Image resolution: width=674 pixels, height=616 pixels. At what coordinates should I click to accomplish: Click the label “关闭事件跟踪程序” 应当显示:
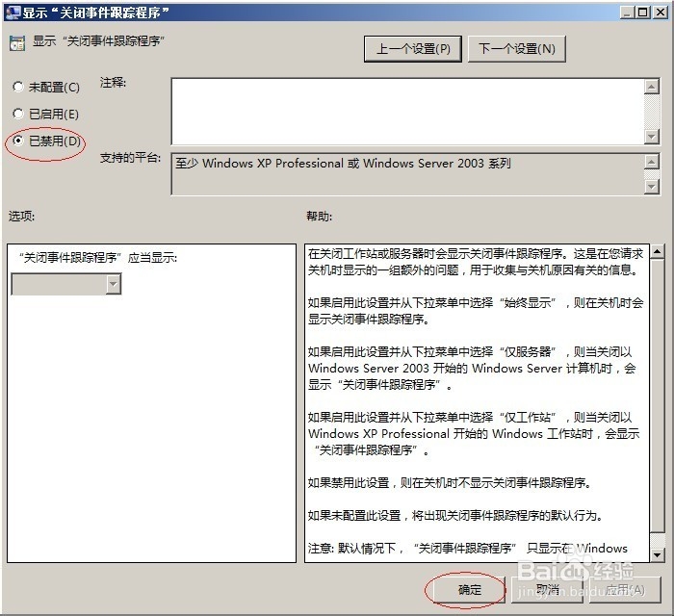[x=97, y=258]
